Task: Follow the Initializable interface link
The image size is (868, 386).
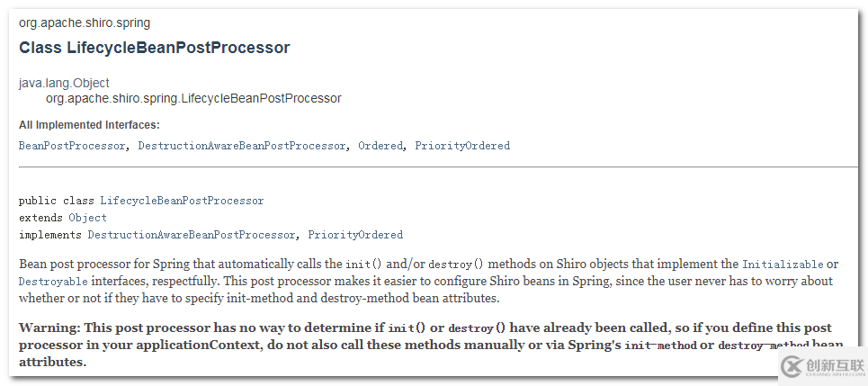Action: pos(783,265)
